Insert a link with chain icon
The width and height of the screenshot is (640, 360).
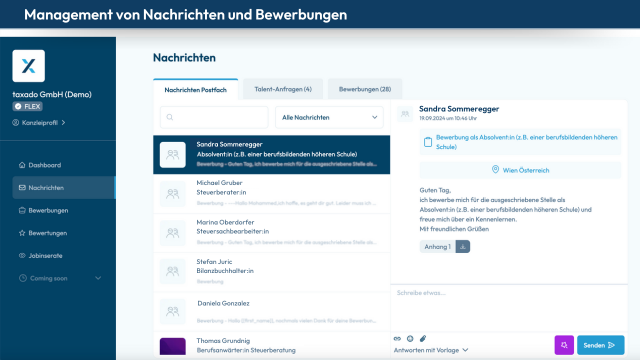(397, 338)
